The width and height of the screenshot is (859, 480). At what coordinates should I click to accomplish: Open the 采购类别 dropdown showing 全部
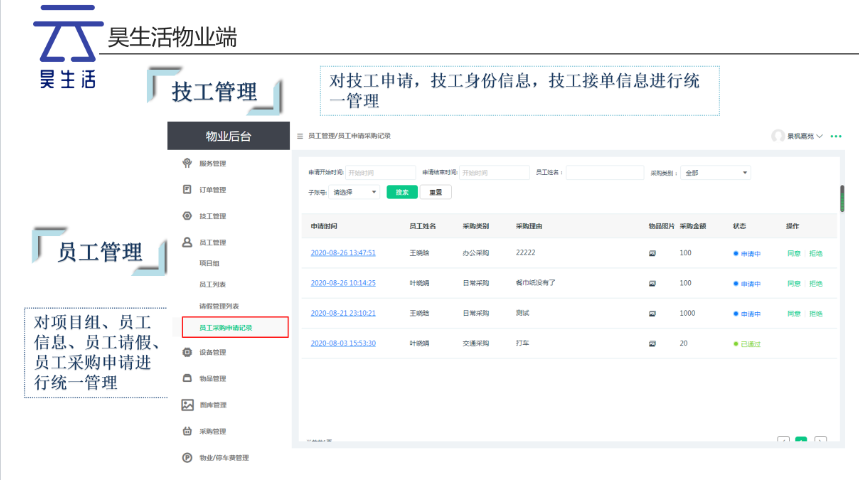coord(715,172)
